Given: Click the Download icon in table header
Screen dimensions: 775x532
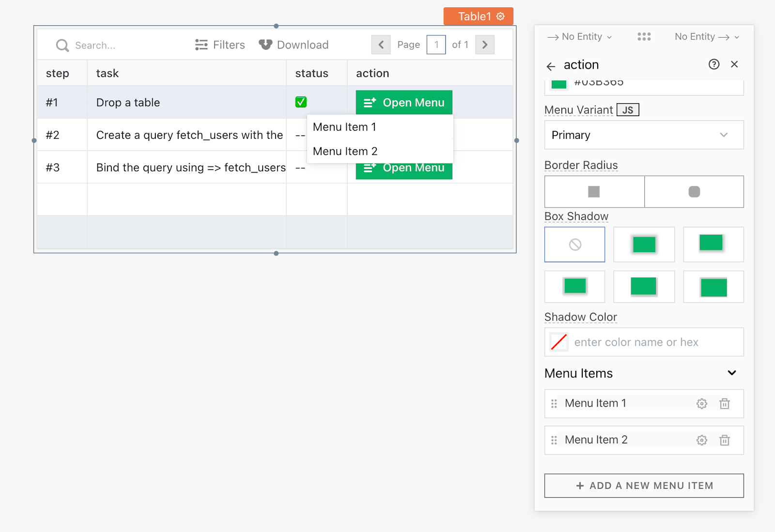Looking at the screenshot, I should (265, 45).
